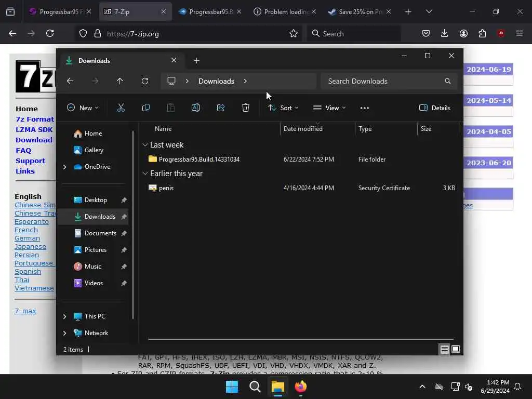The width and height of the screenshot is (532, 399).
Task: Show hidden system tray icons chevron
Action: [x=422, y=387]
